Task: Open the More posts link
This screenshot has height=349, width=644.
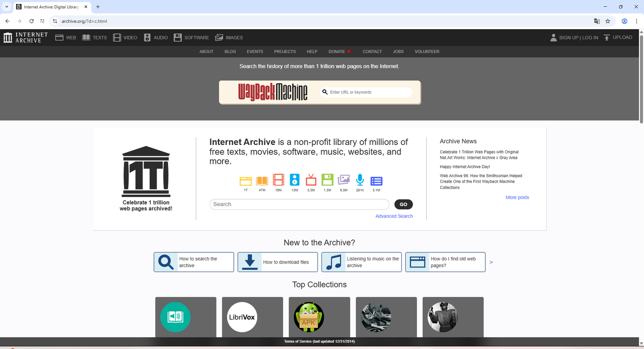Action: click(x=517, y=197)
